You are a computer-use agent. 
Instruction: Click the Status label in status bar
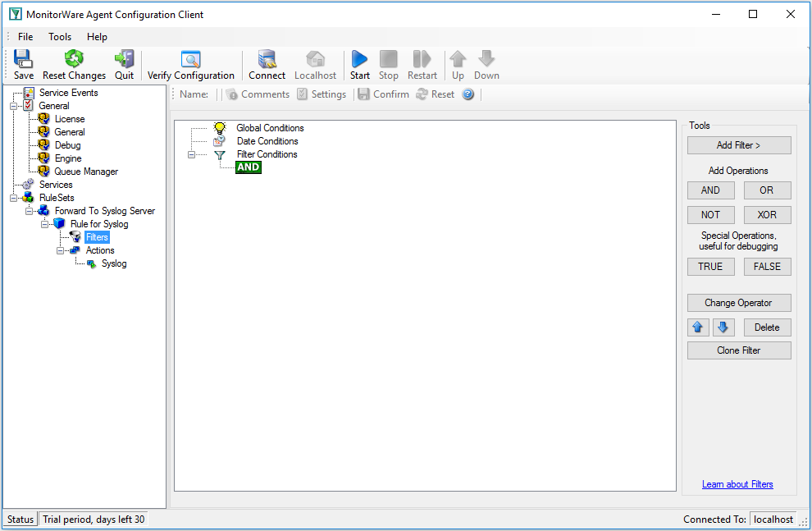pos(21,520)
